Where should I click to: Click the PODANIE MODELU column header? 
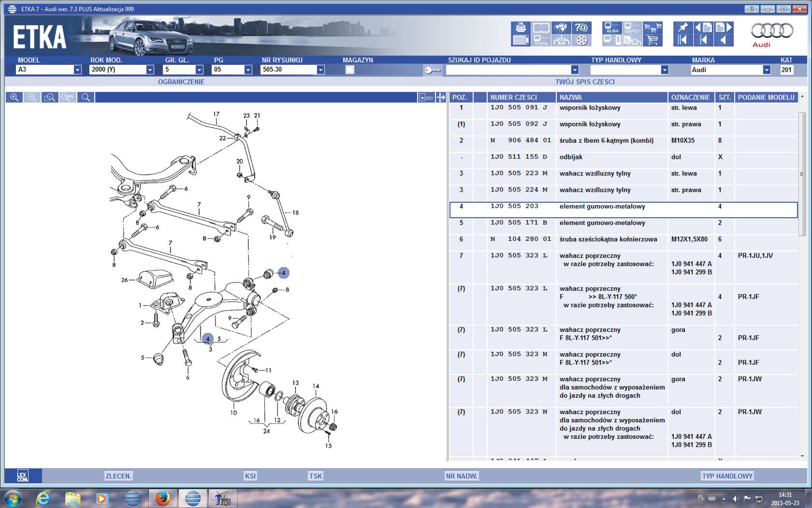pos(766,97)
